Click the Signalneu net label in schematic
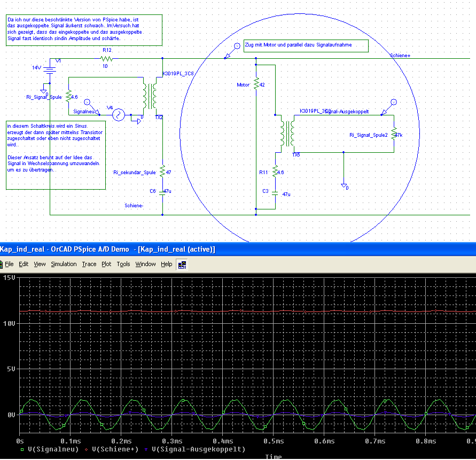Image resolution: width=476 pixels, height=460 pixels. tap(84, 112)
